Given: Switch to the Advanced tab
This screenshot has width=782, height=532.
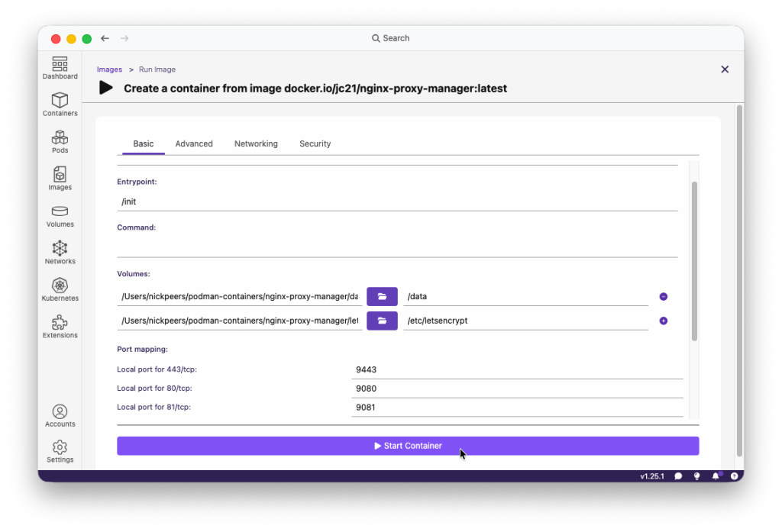Looking at the screenshot, I should [x=194, y=143].
